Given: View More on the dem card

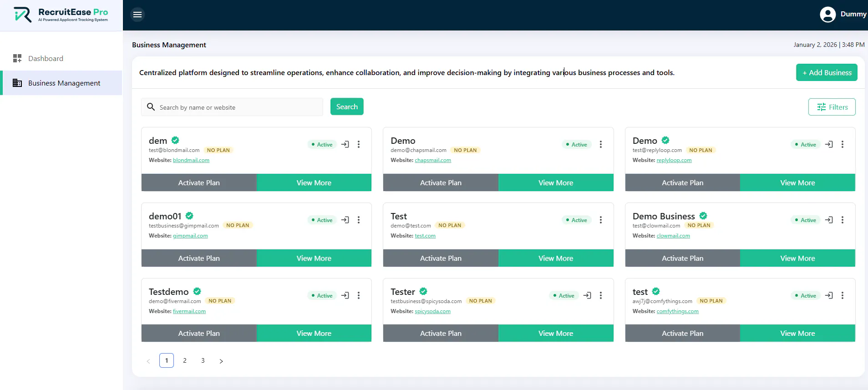Looking at the screenshot, I should click(x=314, y=182).
